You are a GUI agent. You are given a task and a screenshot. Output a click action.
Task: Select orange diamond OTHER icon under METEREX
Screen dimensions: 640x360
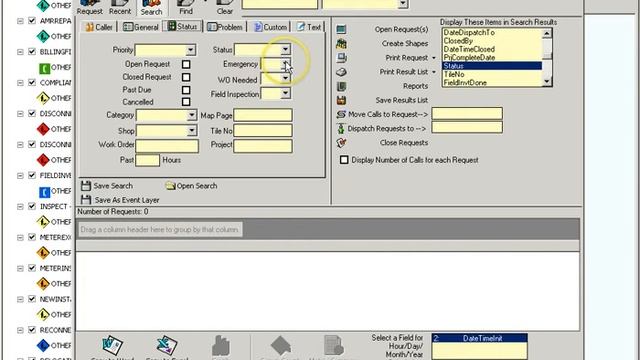(43, 253)
